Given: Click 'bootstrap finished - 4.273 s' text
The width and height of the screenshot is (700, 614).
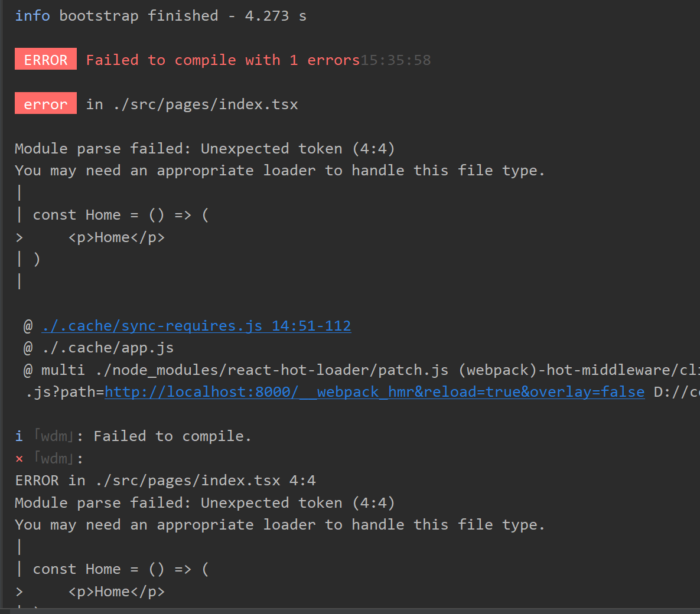Looking at the screenshot, I should click(183, 15).
